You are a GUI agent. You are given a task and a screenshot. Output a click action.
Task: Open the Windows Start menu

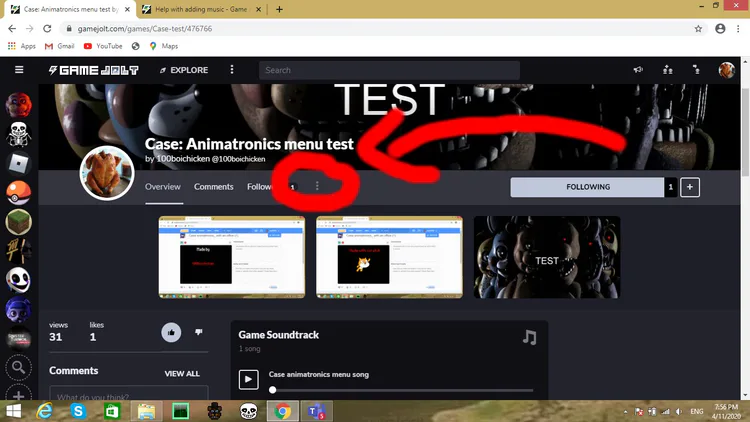pyautogui.click(x=13, y=411)
